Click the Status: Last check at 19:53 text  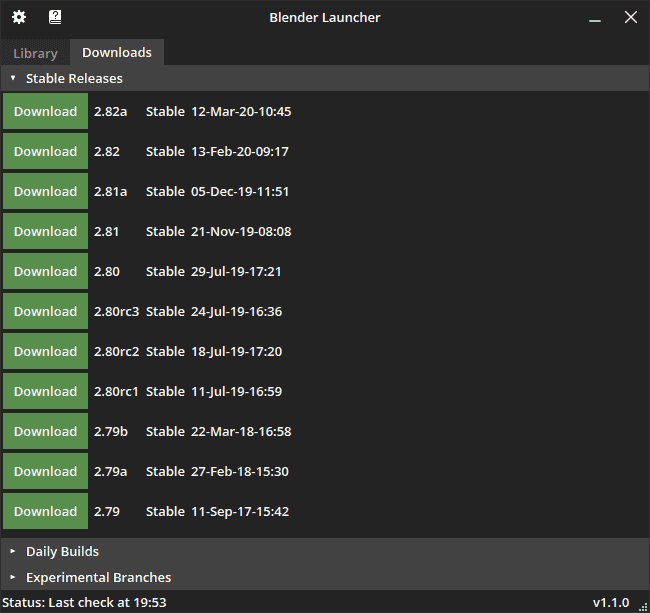[x=84, y=602]
